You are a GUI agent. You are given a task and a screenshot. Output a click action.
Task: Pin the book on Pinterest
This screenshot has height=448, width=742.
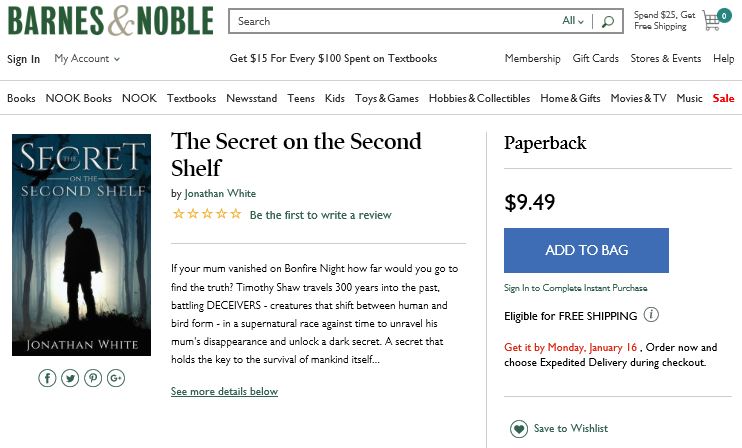pos(93,378)
